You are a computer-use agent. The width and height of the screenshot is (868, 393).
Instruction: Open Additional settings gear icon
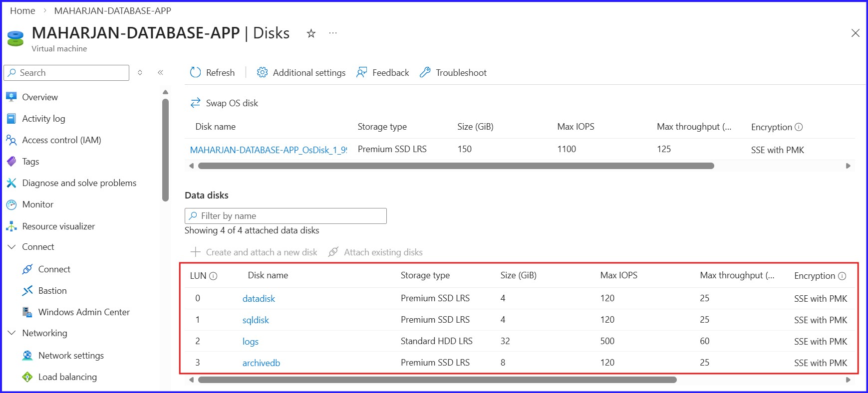pyautogui.click(x=262, y=73)
